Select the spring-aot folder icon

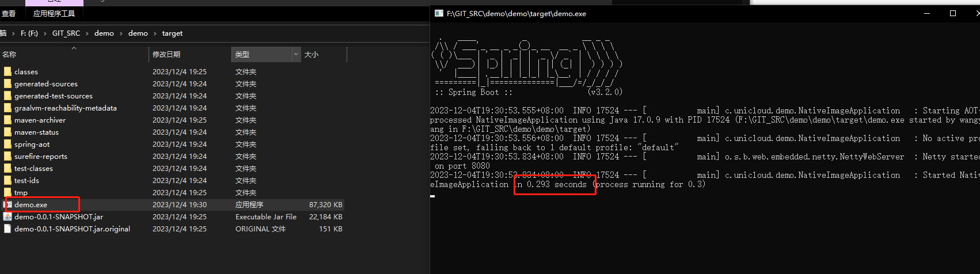pyautogui.click(x=7, y=144)
